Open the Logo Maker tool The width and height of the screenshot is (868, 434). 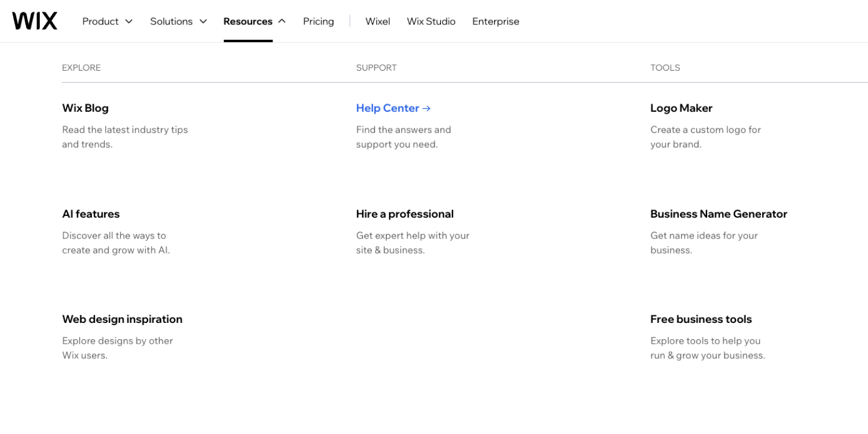point(681,108)
